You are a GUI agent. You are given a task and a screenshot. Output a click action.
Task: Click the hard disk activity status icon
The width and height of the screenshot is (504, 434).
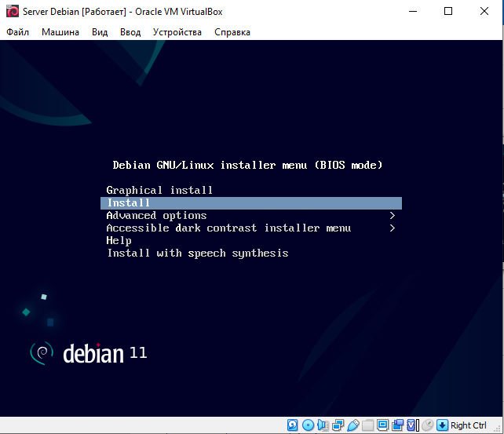pos(293,425)
